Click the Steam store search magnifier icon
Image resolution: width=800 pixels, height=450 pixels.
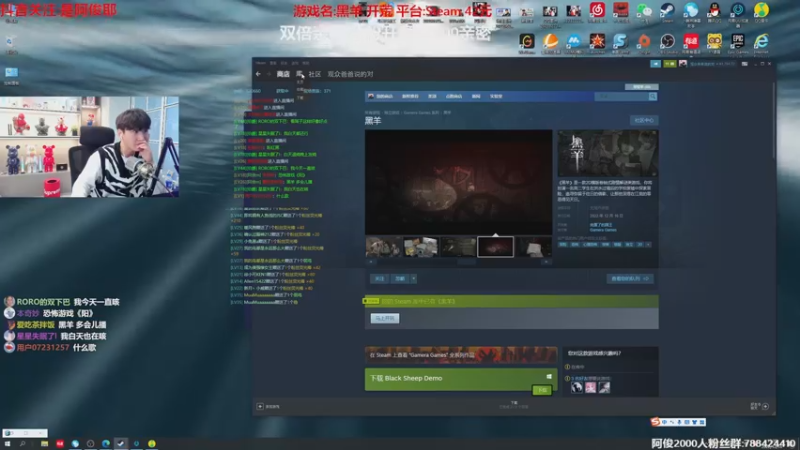click(652, 96)
